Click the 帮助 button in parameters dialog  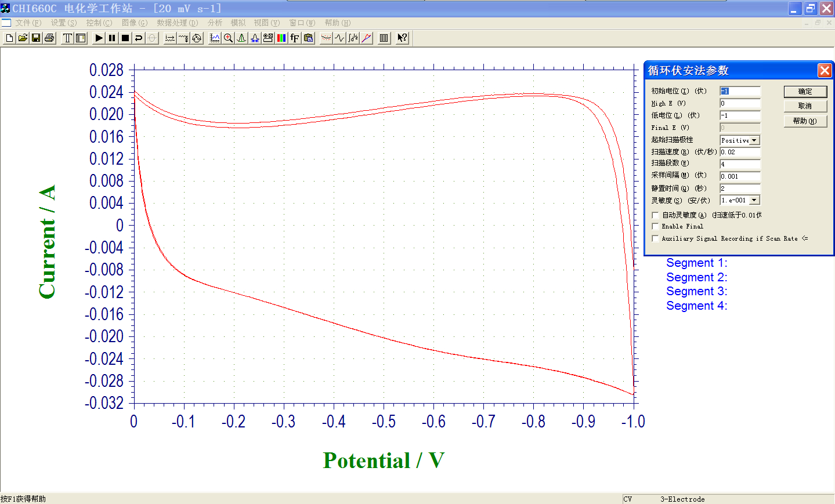[805, 121]
